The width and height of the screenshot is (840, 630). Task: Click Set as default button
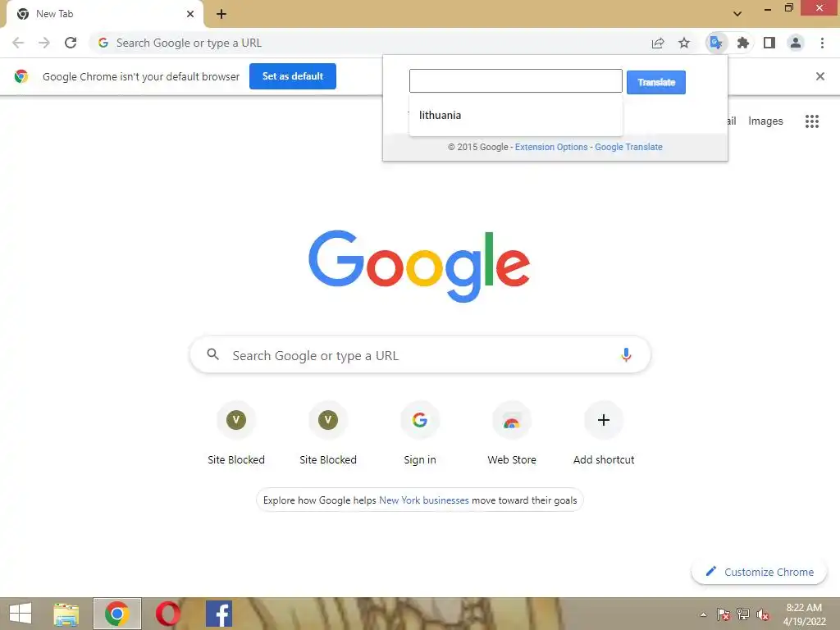[293, 76]
